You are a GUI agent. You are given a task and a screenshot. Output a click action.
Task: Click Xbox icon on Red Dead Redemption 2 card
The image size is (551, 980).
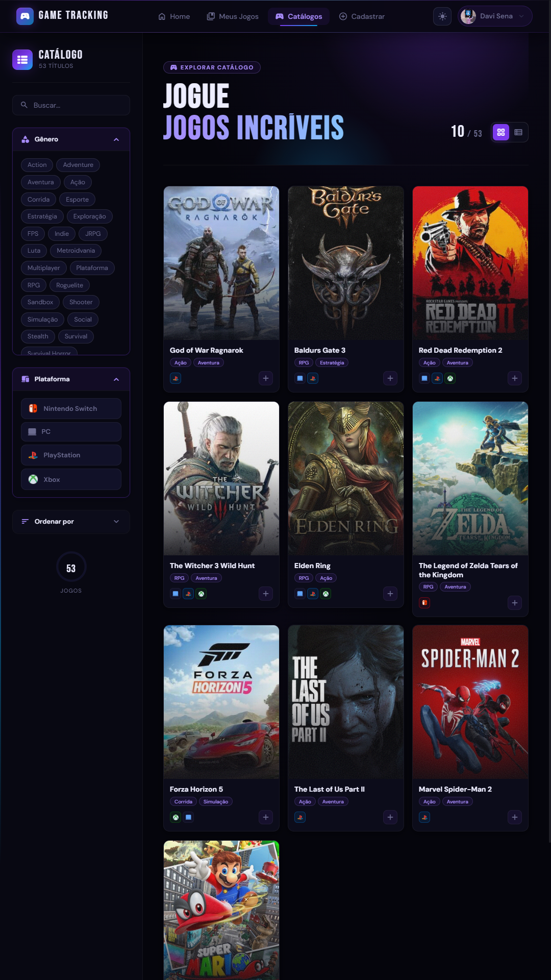pos(450,378)
